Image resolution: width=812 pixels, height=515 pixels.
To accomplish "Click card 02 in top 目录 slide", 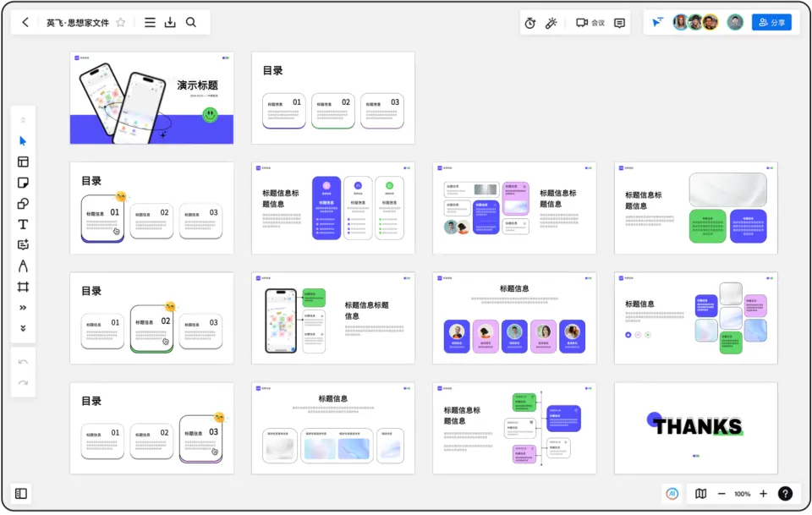I will (x=333, y=111).
